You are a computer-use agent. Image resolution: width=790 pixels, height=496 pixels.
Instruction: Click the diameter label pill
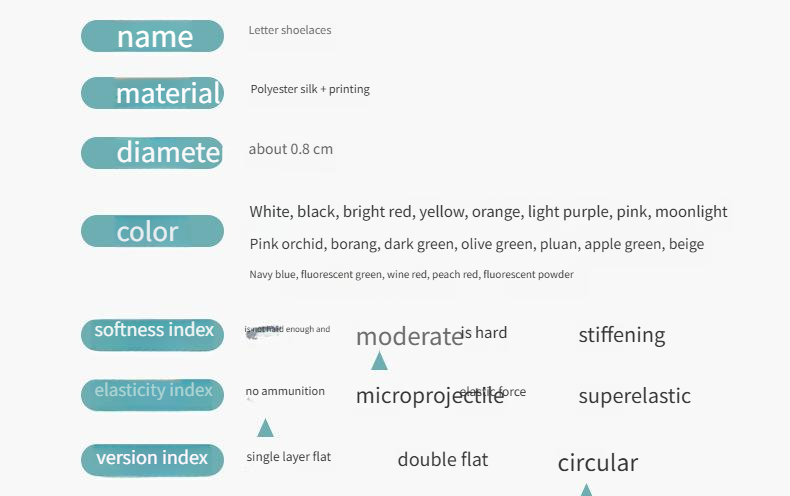coord(152,152)
